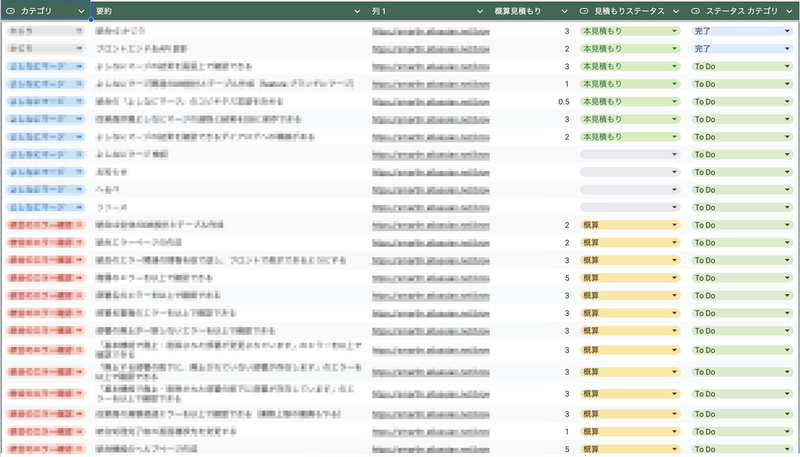Open the link in the first data row
The image size is (800, 457).
(431, 32)
